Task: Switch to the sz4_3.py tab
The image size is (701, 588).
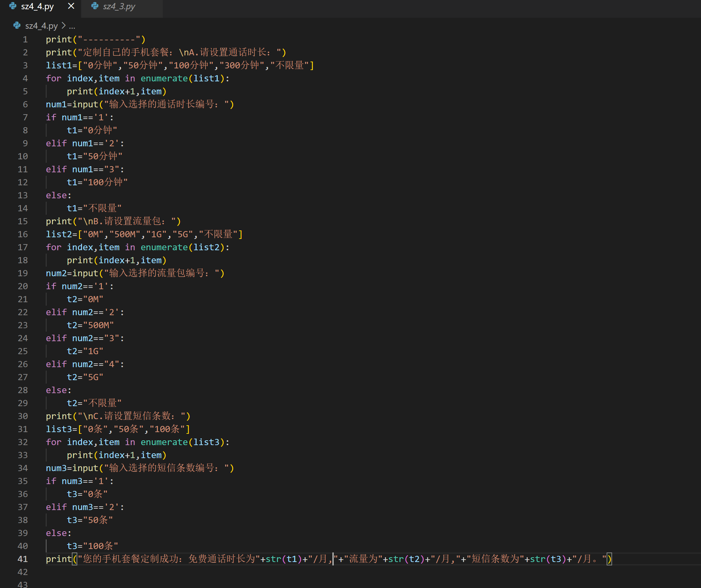Action: pos(119,6)
